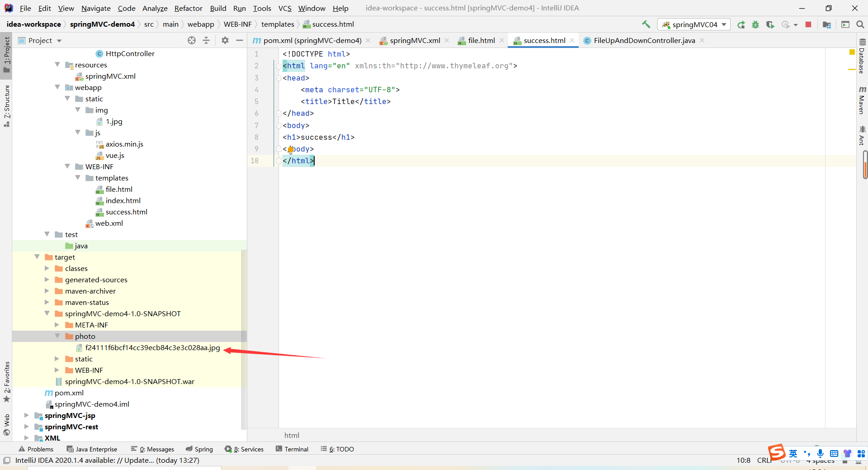Open the Web tool window from sidebar
The height and width of the screenshot is (470, 868).
point(6,425)
